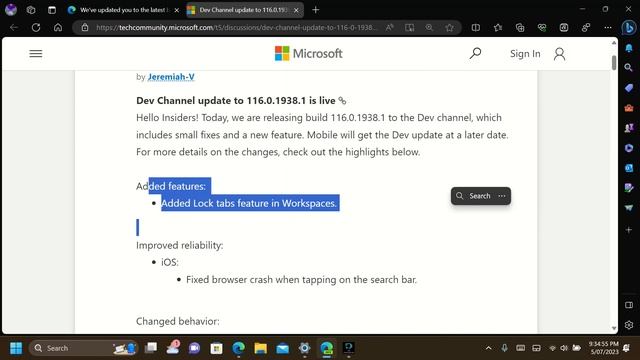Click the Sign In link

point(525,53)
